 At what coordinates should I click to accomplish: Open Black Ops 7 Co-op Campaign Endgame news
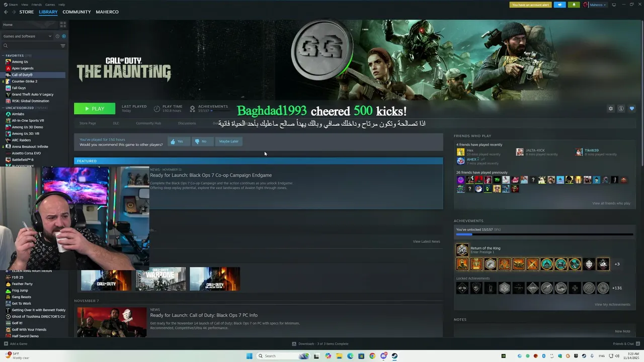[x=211, y=175]
